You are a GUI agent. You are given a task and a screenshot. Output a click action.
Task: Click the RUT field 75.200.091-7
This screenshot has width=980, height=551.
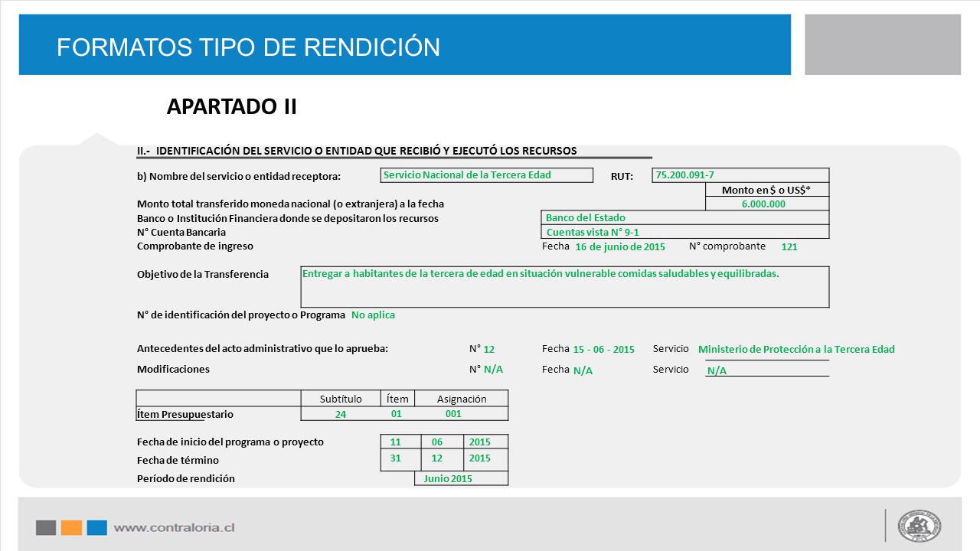point(740,175)
